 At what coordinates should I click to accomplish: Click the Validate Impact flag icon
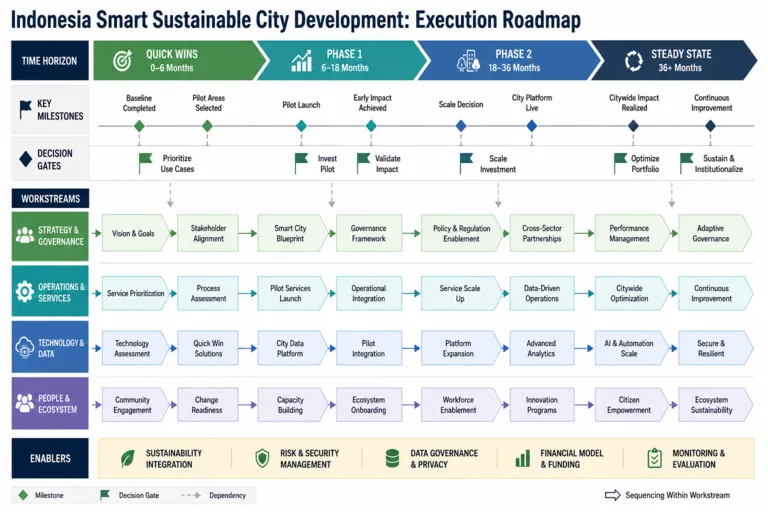coord(363,163)
